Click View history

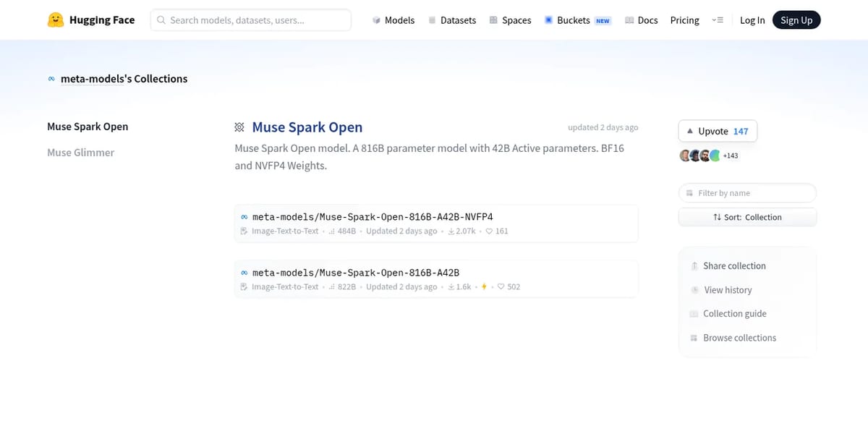728,290
